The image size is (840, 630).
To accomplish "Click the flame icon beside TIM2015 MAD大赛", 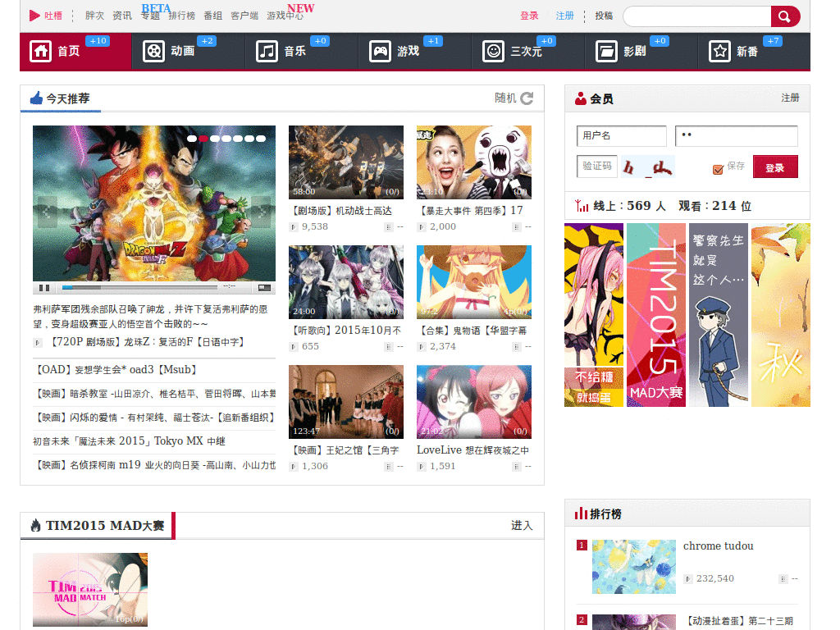I will point(35,526).
